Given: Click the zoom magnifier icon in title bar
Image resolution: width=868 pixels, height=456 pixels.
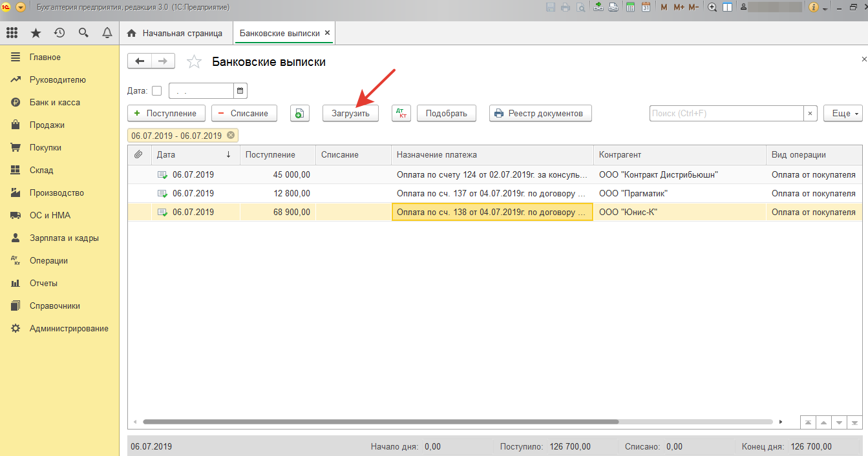Looking at the screenshot, I should click(713, 7).
